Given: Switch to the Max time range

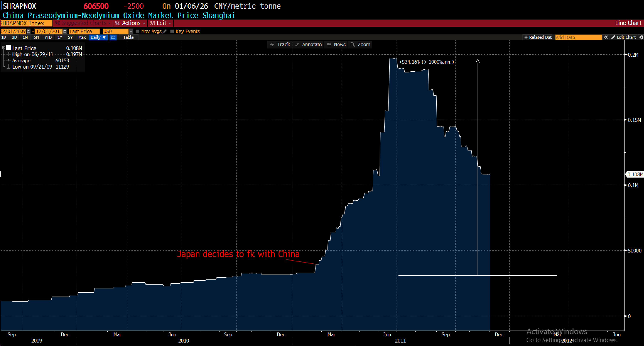Looking at the screenshot, I should coord(82,37).
